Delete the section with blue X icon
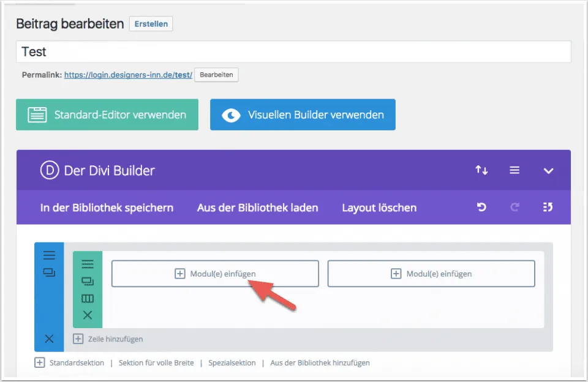 coord(49,339)
